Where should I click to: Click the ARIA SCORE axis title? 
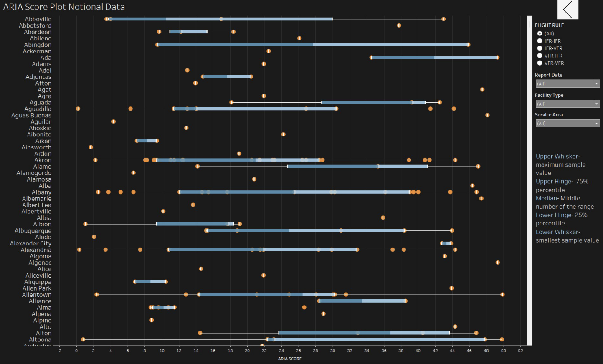click(290, 359)
